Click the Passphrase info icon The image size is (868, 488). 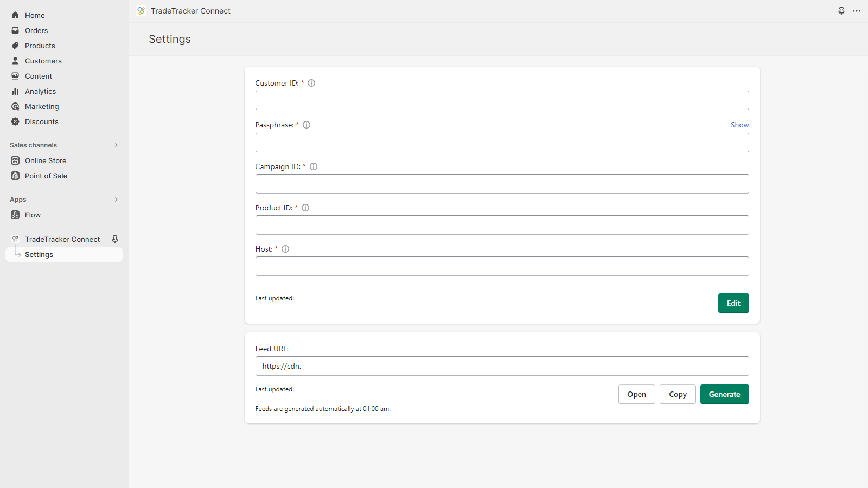coord(307,125)
